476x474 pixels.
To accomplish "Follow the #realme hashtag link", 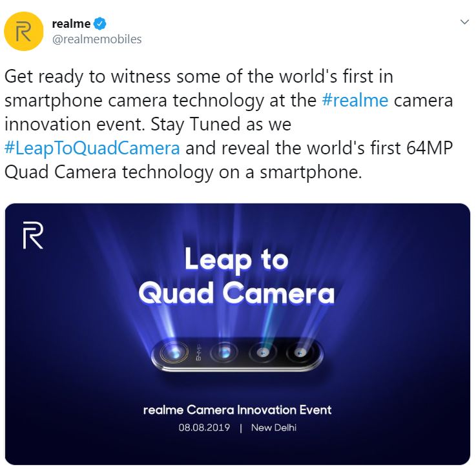I will (355, 101).
